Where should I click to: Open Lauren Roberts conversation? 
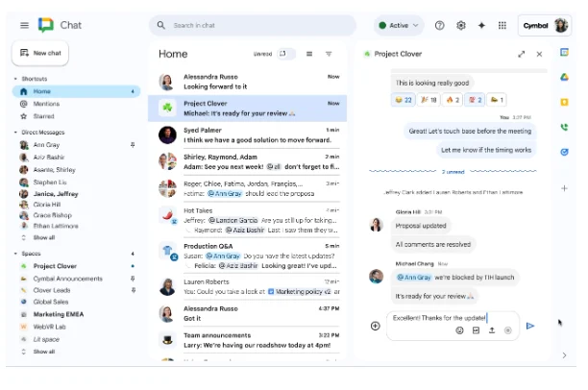(x=248, y=287)
